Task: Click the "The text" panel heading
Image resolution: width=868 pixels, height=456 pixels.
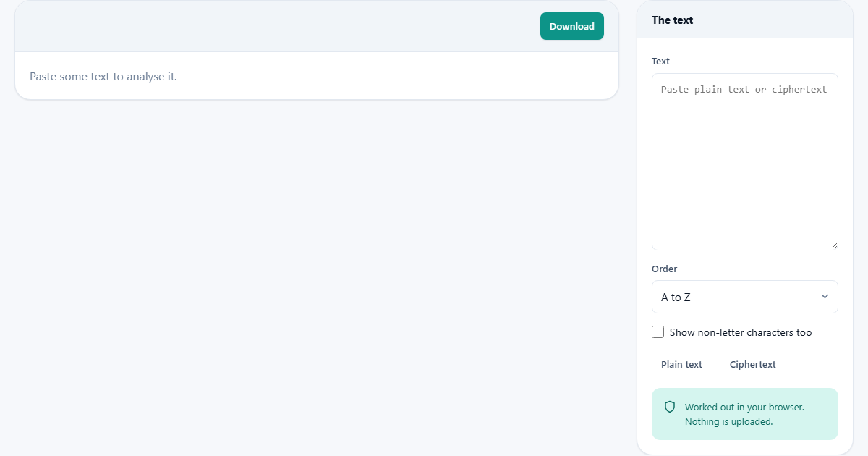Action: tap(672, 20)
